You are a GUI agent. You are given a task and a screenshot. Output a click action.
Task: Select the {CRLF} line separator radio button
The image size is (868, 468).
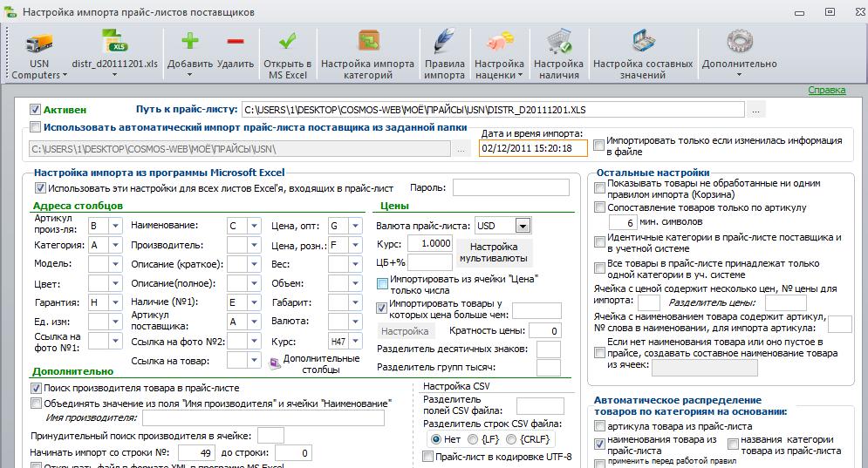point(511,439)
